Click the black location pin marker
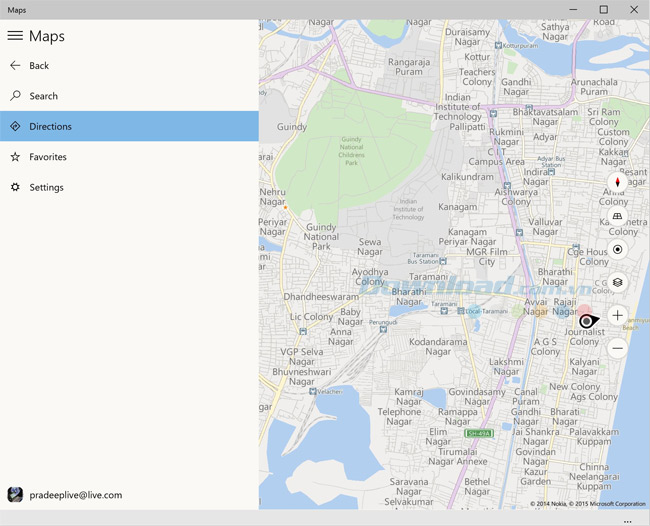The height and width of the screenshot is (526, 650). point(587,321)
